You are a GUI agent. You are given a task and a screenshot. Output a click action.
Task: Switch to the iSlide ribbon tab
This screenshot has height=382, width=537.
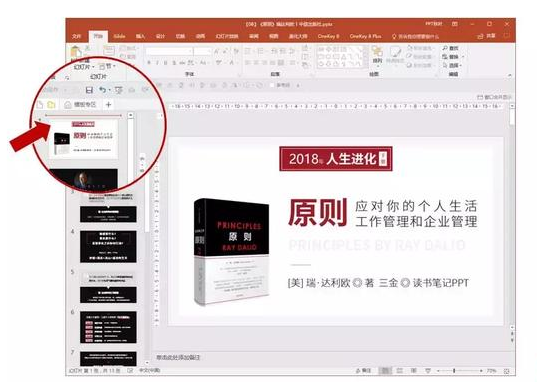119,36
